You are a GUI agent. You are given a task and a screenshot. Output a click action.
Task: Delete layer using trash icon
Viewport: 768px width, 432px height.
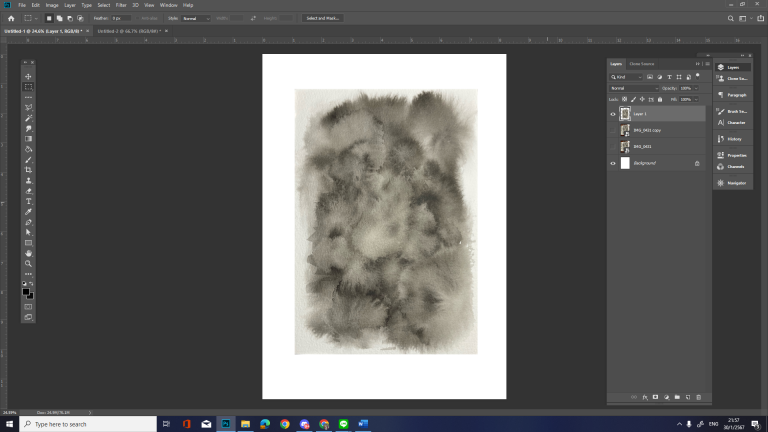[698, 397]
